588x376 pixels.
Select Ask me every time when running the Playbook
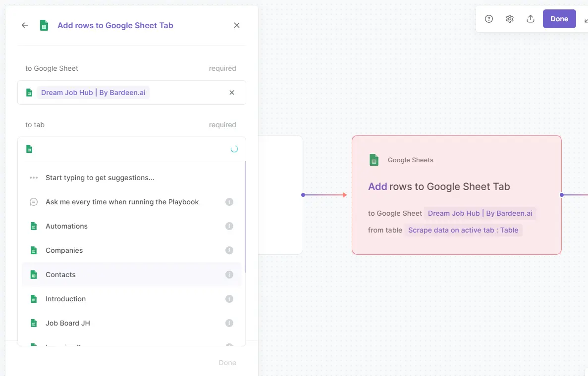pos(132,202)
